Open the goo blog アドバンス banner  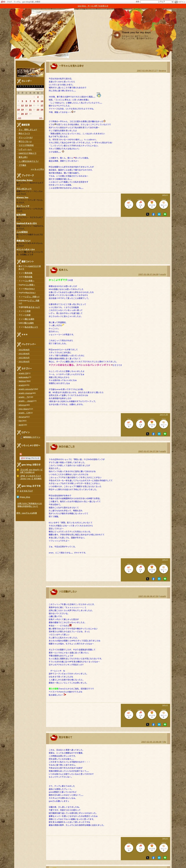pos(30,458)
